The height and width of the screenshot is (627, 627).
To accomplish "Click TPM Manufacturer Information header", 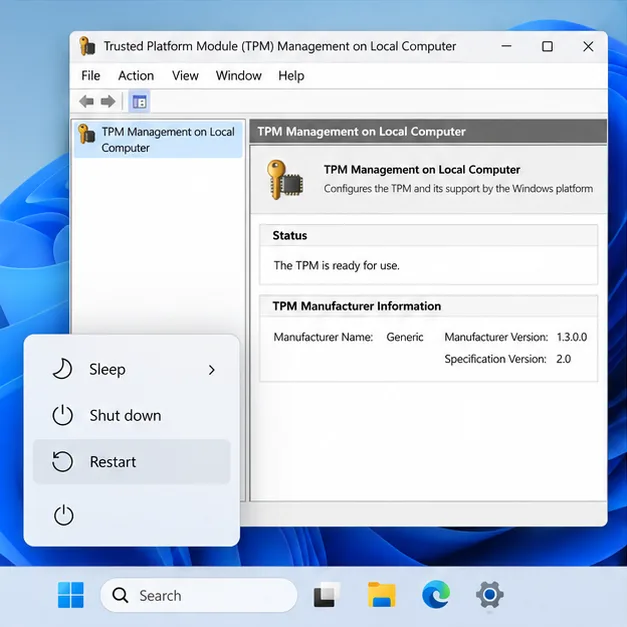I will point(429,306).
